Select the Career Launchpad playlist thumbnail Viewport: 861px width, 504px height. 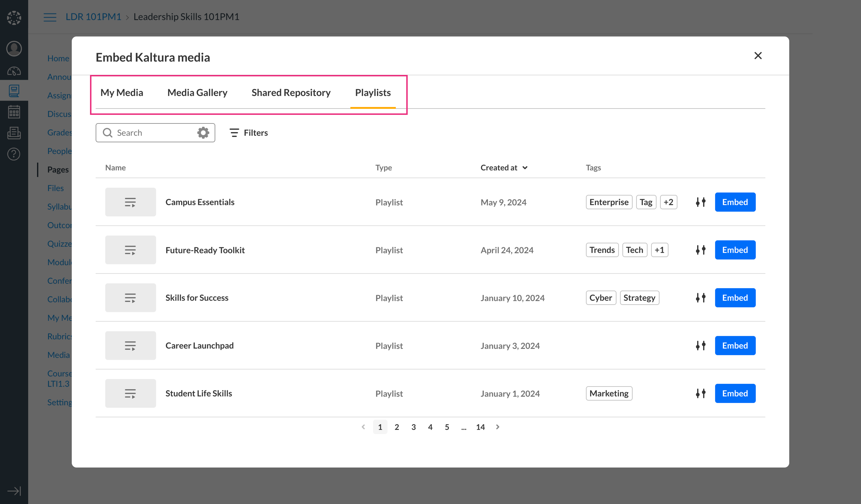[x=130, y=345]
